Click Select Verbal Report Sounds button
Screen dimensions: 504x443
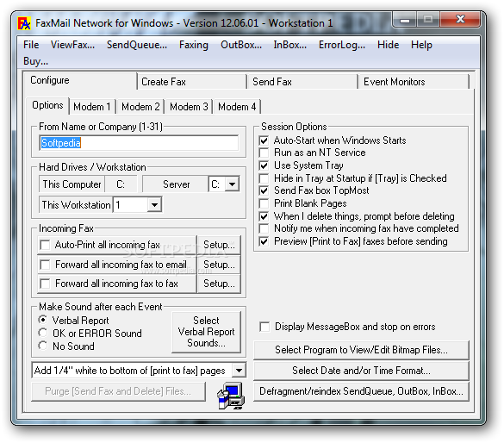[x=207, y=332]
